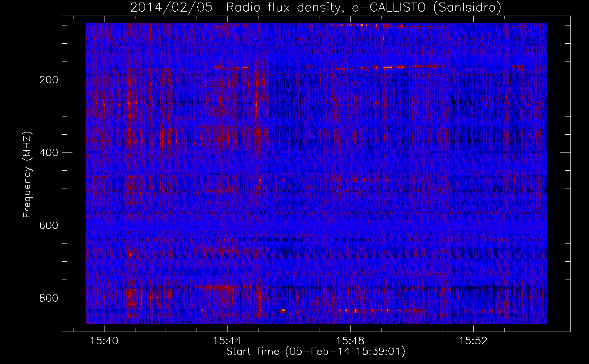Click the 800 frequency tick label
This screenshot has width=589, height=364.
[49, 298]
